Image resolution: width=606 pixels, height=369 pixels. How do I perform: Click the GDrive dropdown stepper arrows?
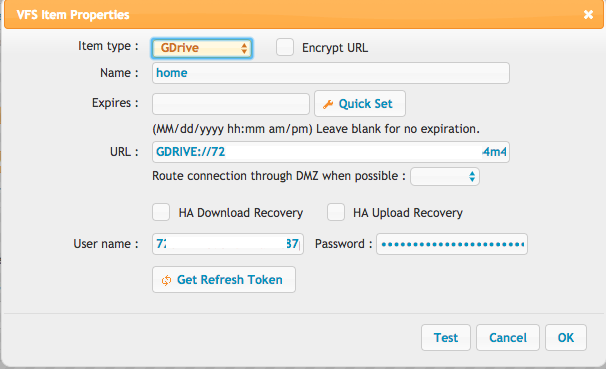coord(244,48)
